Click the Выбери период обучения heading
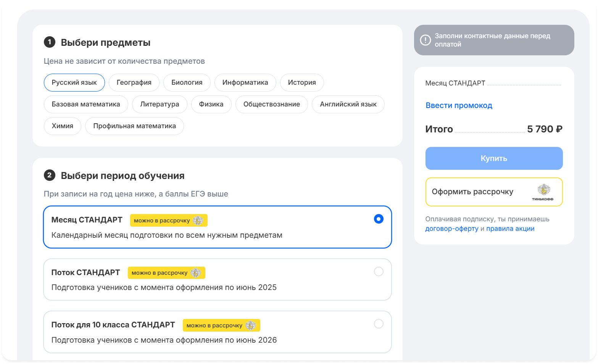Screen dimensions: 598x364 (x=123, y=176)
